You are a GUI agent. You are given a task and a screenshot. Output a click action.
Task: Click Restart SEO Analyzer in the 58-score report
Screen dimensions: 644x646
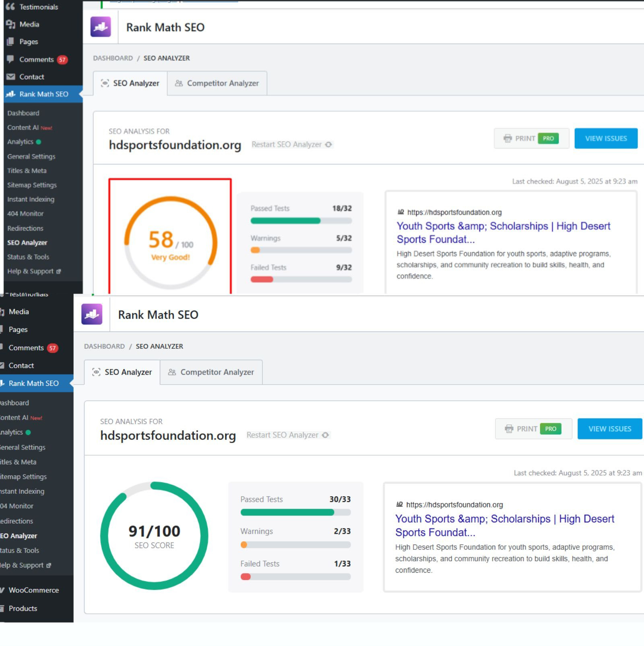287,145
